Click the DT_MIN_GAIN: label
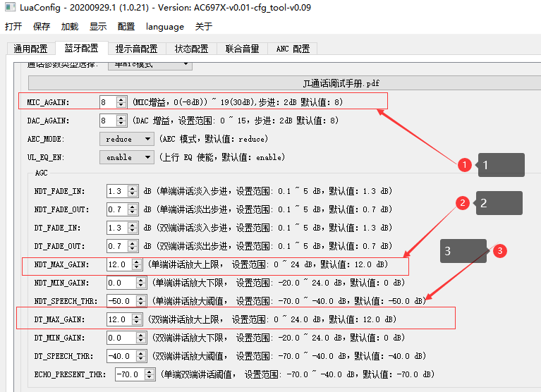This screenshot has width=541, height=392. pos(59,338)
